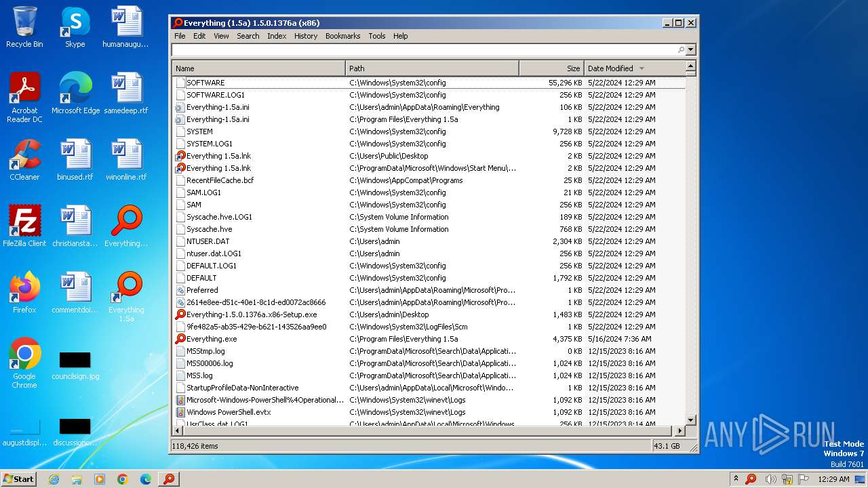The height and width of the screenshot is (488, 868).
Task: Select the Syscache.hve result
Action: (429, 229)
